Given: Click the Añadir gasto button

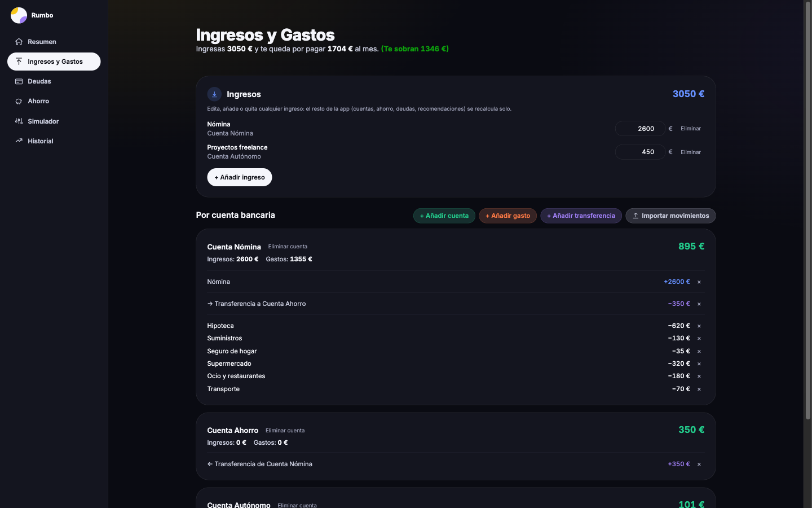Looking at the screenshot, I should coord(508,216).
